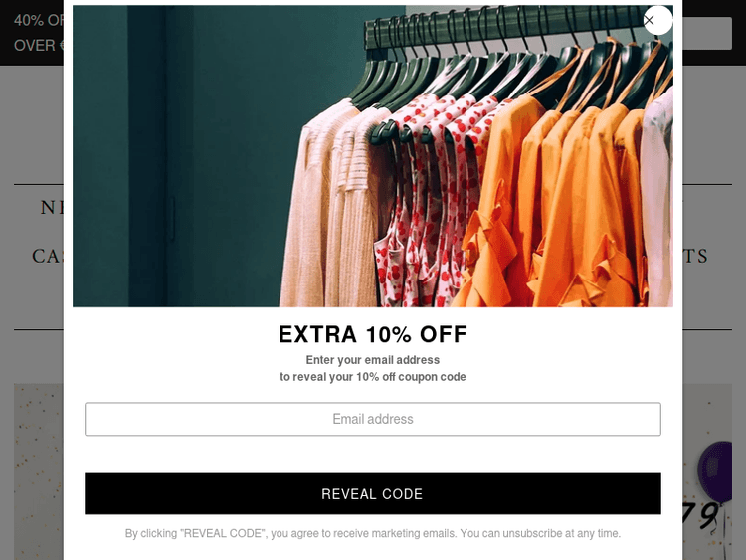Click the handwritten '79' on the banner
Viewport: 746px width, 560px height.
tap(700, 516)
